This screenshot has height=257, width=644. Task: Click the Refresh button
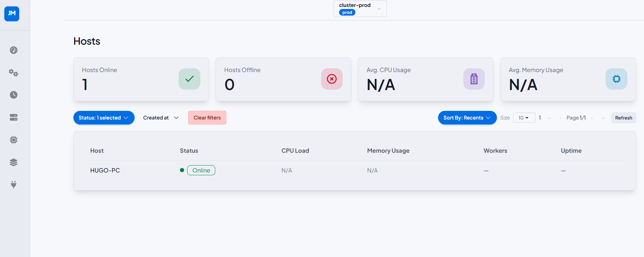click(x=624, y=118)
